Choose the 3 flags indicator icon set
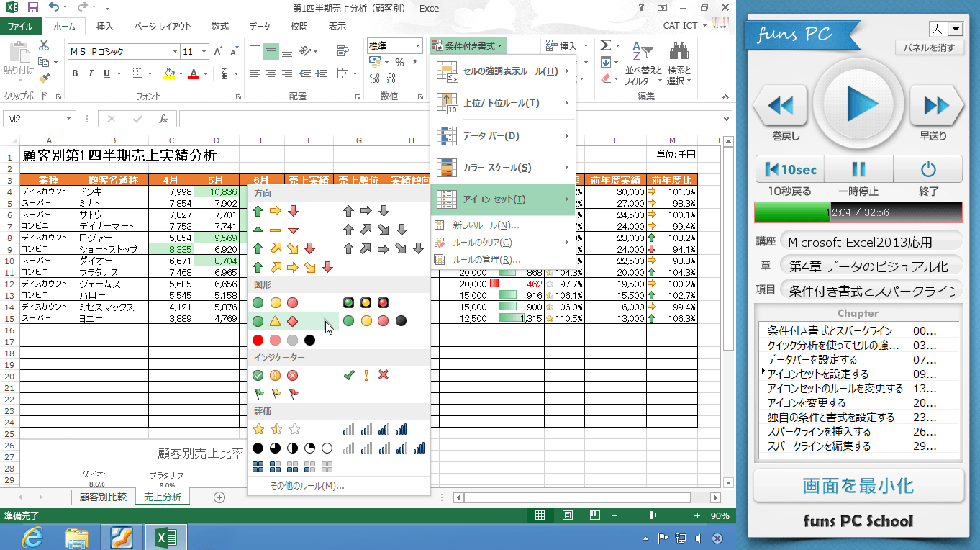 click(x=275, y=393)
